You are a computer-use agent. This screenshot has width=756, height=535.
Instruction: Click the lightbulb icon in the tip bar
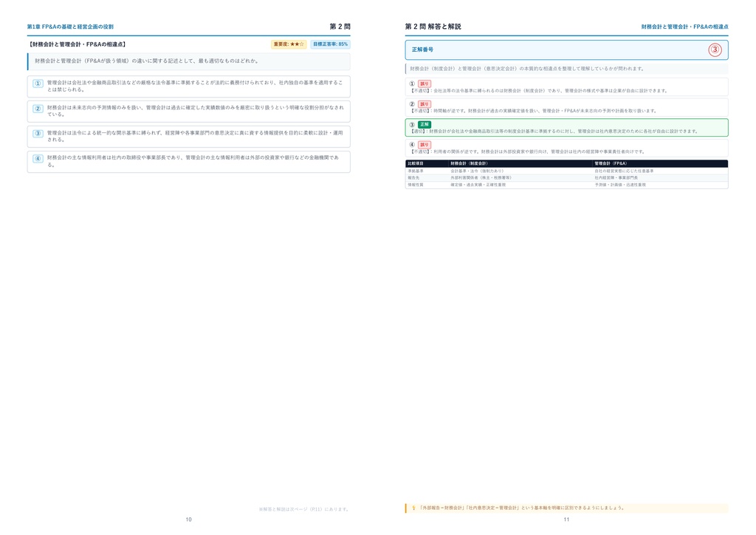pos(413,508)
